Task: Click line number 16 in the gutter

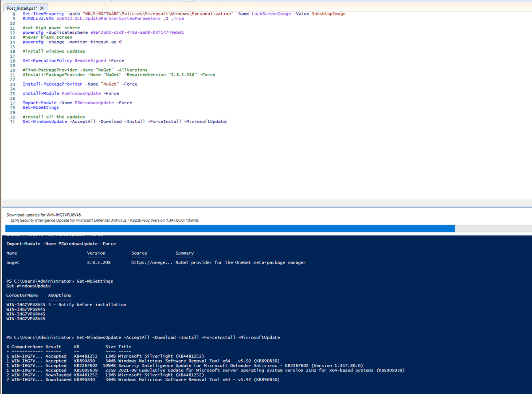Action: pyautogui.click(x=12, y=51)
